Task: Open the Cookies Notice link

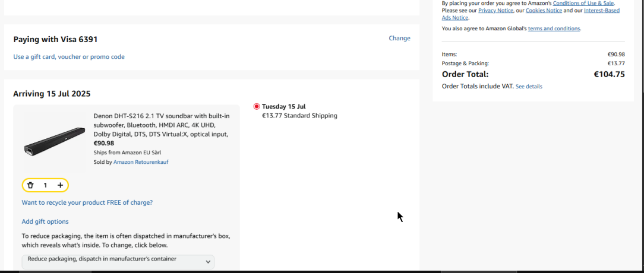Action: pyautogui.click(x=544, y=10)
